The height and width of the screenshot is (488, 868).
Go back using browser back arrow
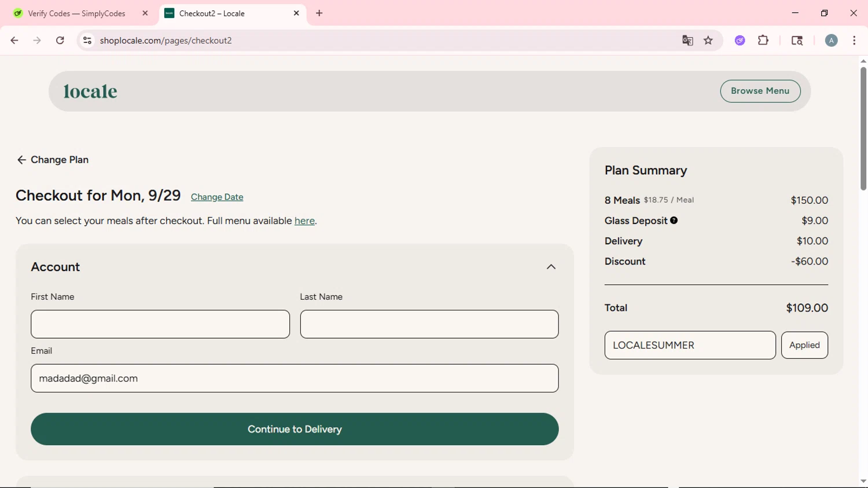point(14,41)
